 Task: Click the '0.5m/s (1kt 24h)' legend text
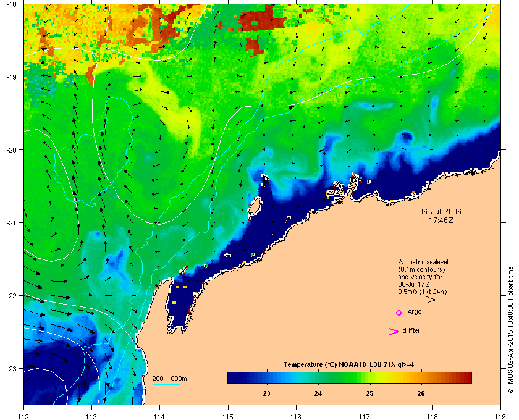coord(423,292)
